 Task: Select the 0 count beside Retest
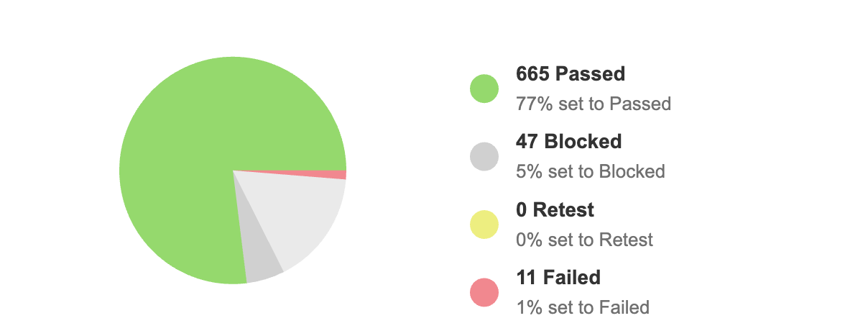[521, 209]
